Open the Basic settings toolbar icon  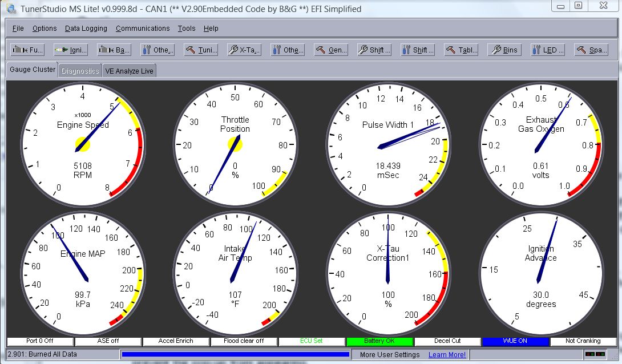(x=113, y=50)
